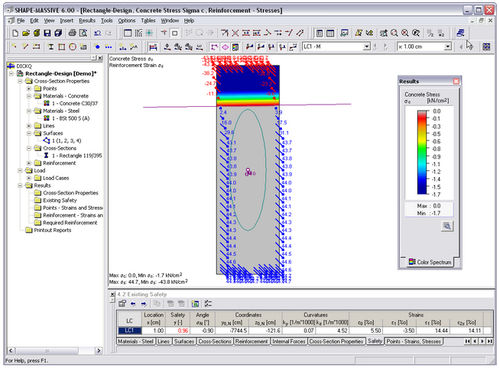Collapse the Rectangle-Design [Demo] tree node
This screenshot has height=370, width=500.
point(12,73)
